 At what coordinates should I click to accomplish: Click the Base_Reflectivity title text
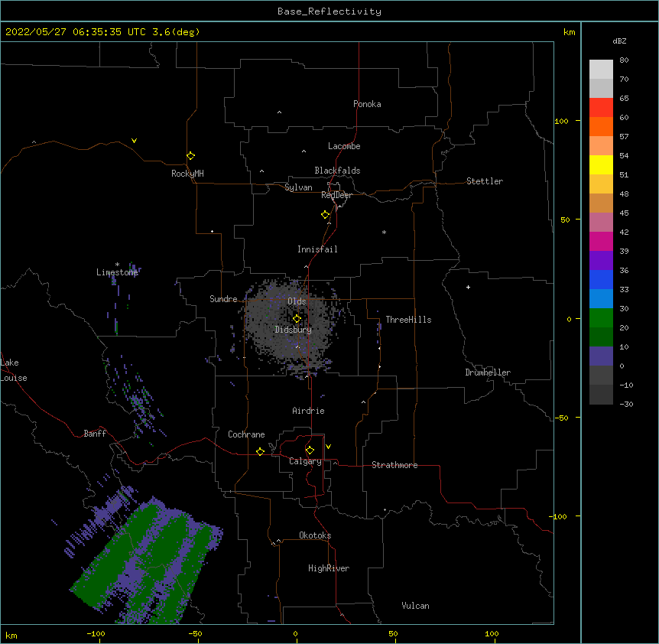coord(329,11)
